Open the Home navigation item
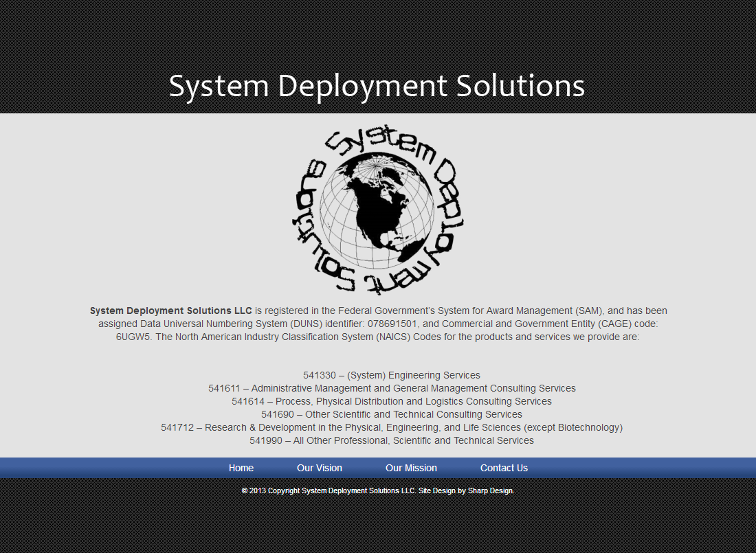Screen dimensions: 756x553 click(x=241, y=468)
